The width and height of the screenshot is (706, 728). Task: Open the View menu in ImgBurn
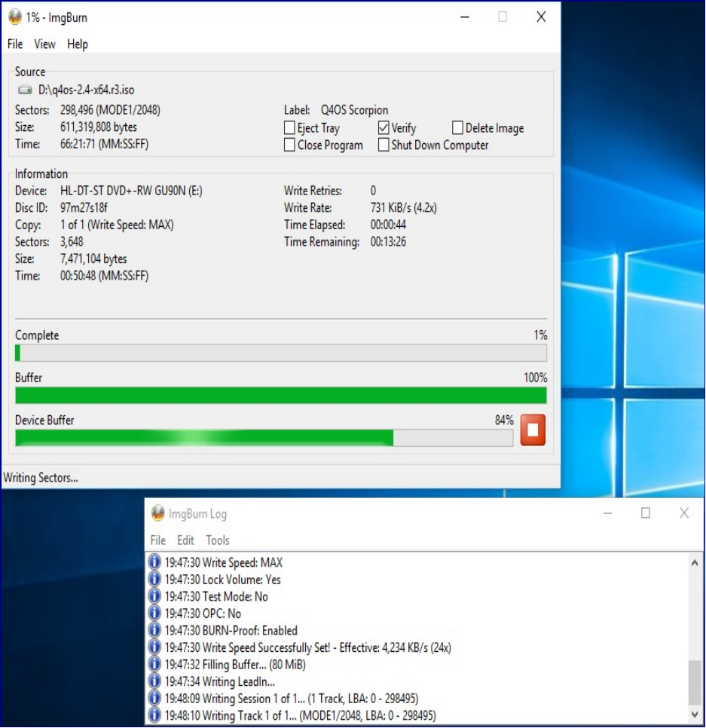point(44,44)
